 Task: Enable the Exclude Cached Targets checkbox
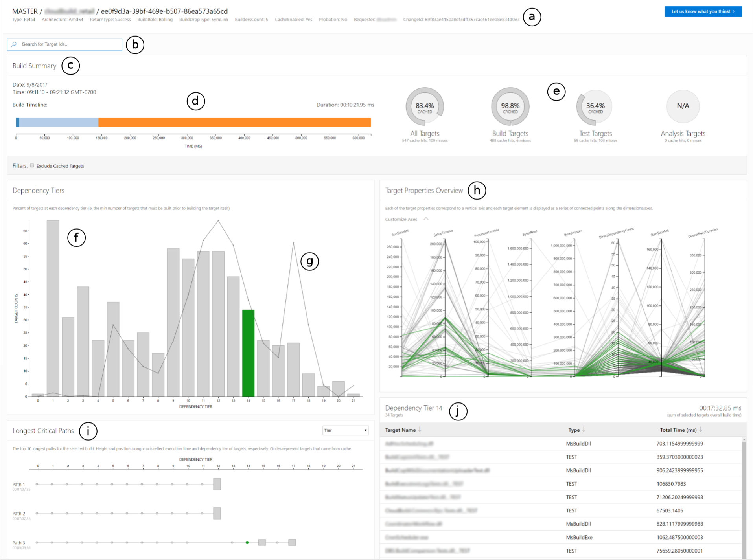click(x=32, y=165)
